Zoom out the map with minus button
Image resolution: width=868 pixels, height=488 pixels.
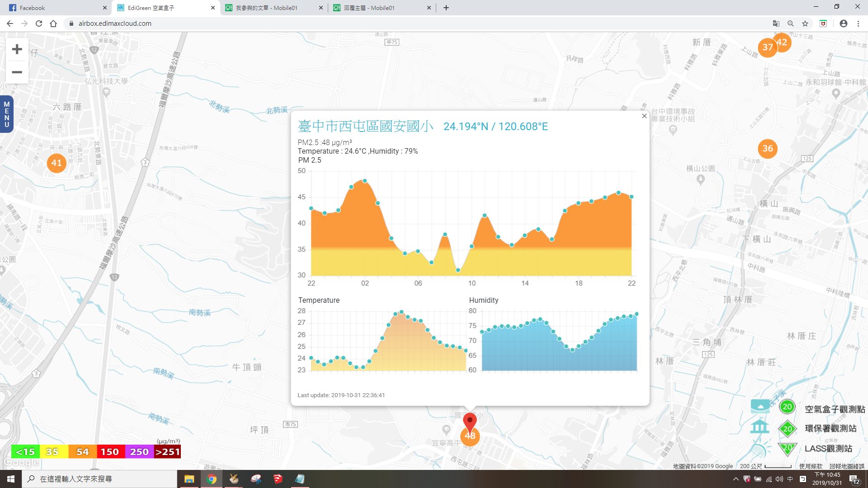point(17,72)
